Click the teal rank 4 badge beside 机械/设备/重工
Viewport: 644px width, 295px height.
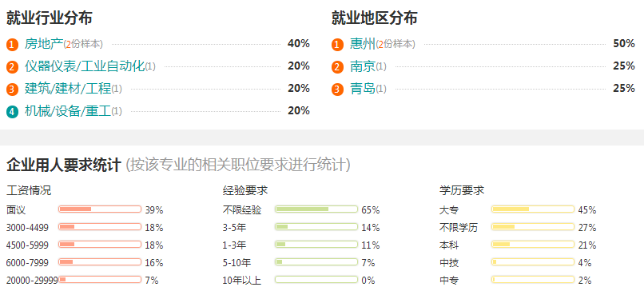[12, 111]
